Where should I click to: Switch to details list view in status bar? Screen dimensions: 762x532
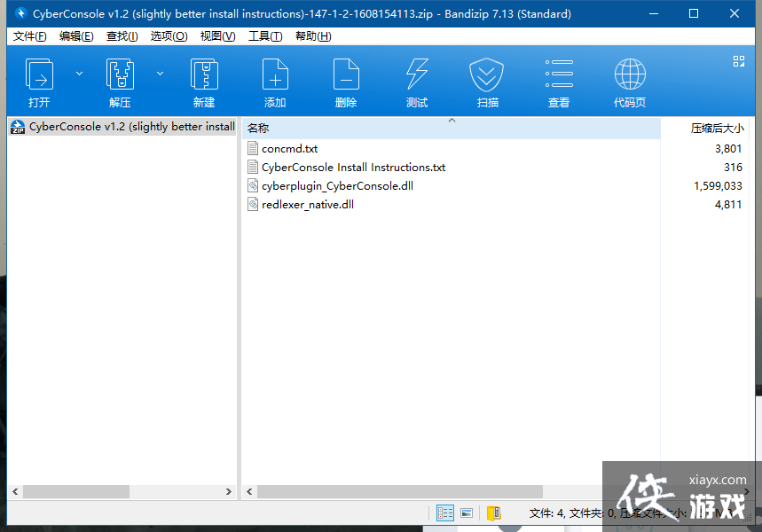pyautogui.click(x=445, y=513)
